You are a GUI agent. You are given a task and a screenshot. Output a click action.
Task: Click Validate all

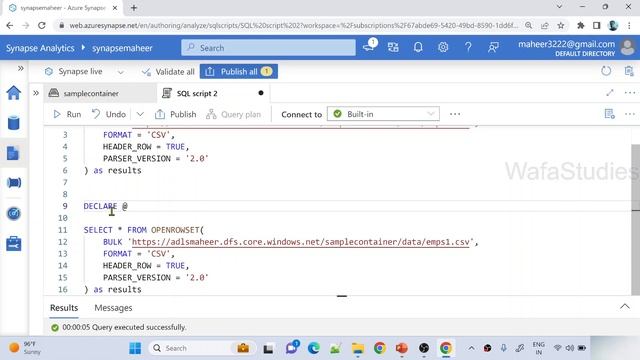coord(168,72)
